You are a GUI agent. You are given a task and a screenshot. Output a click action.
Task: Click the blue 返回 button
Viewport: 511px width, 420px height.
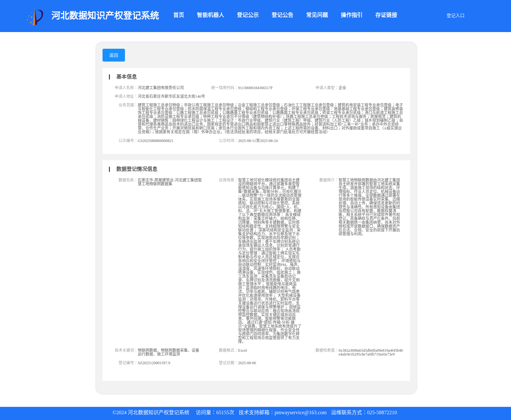114,55
